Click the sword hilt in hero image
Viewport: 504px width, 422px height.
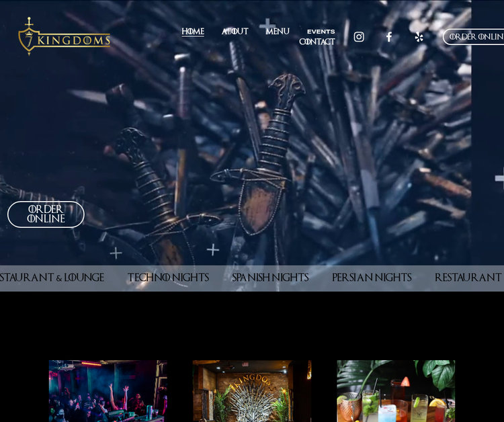[x=286, y=89]
